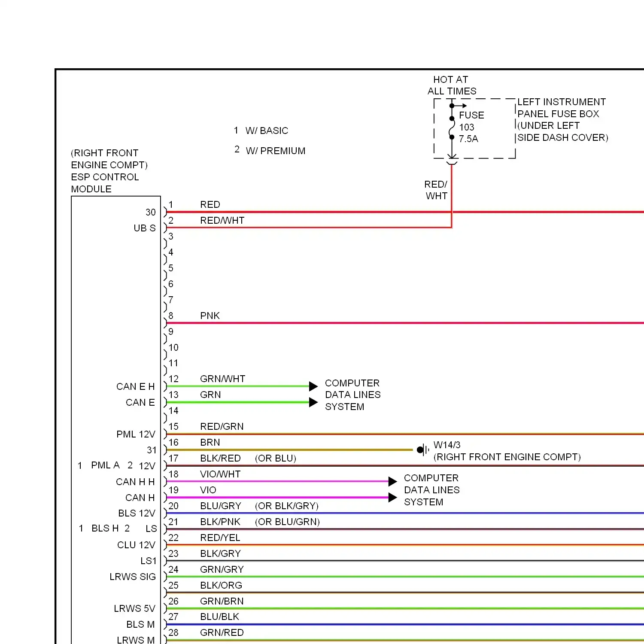
Task: Click the W14/3 ground symbol
Action: tap(423, 450)
